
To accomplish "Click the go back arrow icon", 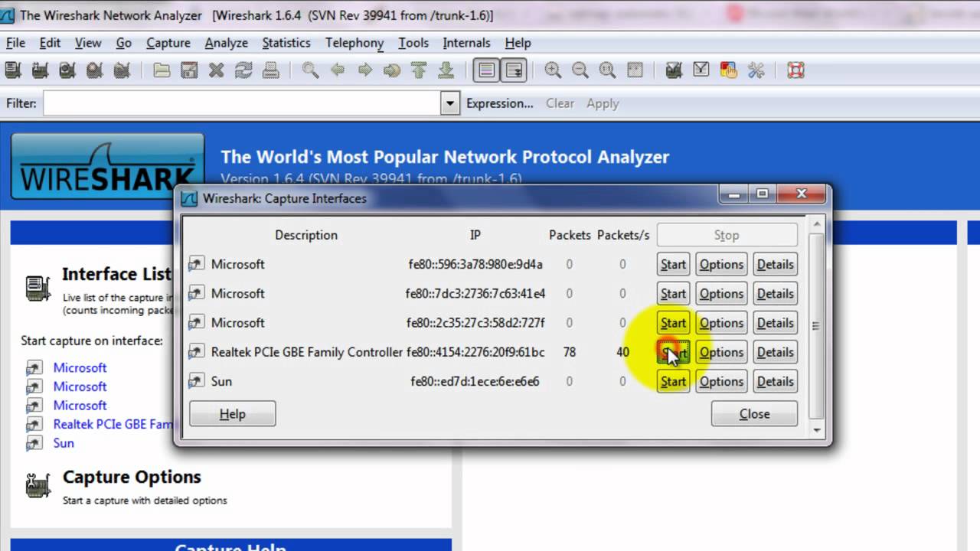I will [338, 70].
